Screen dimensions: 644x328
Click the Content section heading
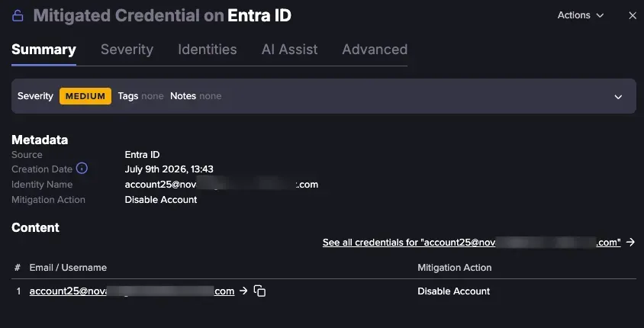tap(35, 227)
